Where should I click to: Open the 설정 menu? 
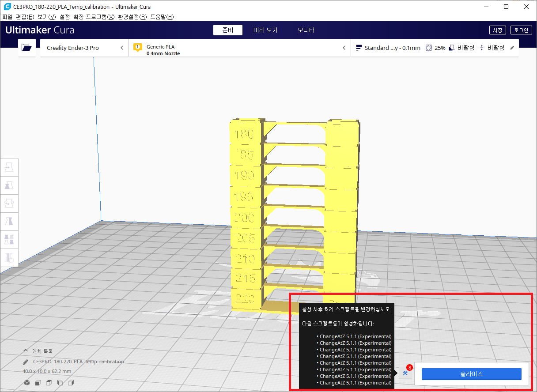(64, 17)
